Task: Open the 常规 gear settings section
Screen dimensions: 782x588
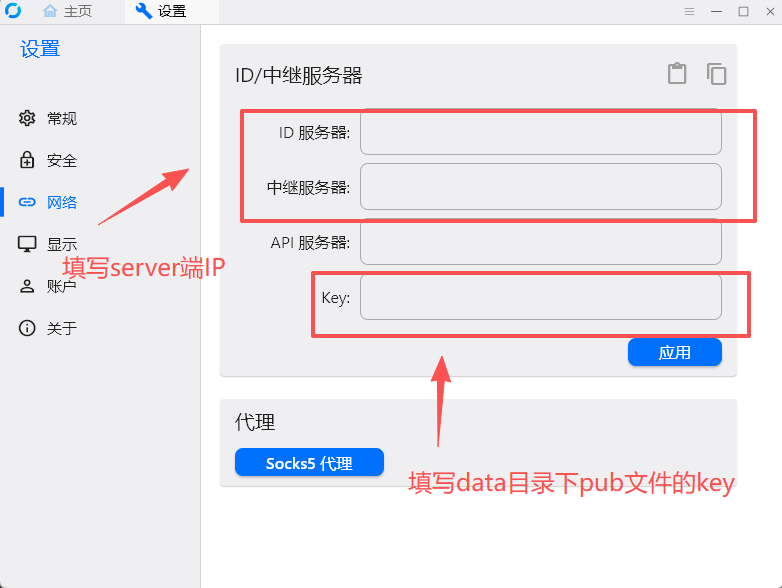Action: pos(48,118)
